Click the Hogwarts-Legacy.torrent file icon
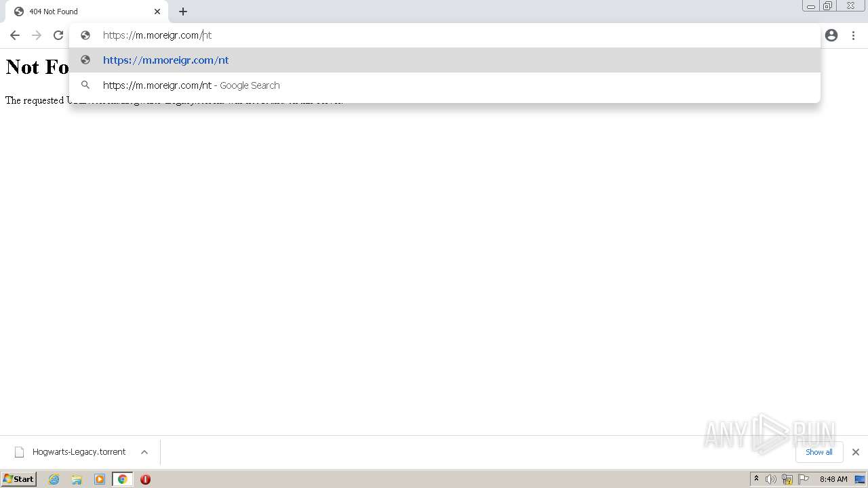Screen dimensions: 868x488 [x=19, y=452]
